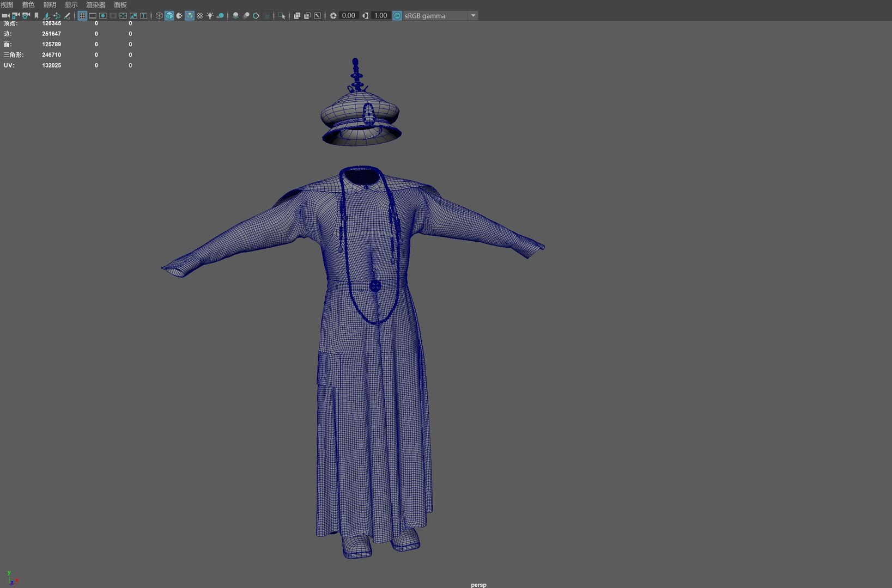The height and width of the screenshot is (588, 892).
Task: Toggle the safe action icon
Action: [134, 16]
